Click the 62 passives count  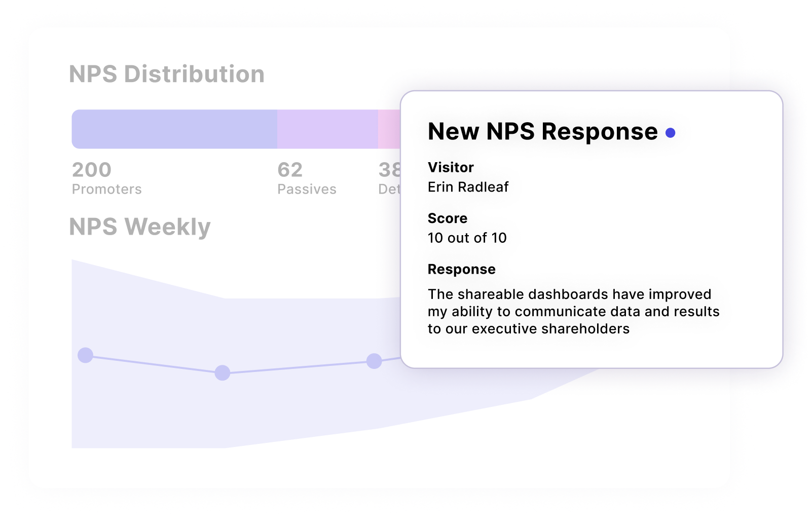[x=290, y=170]
